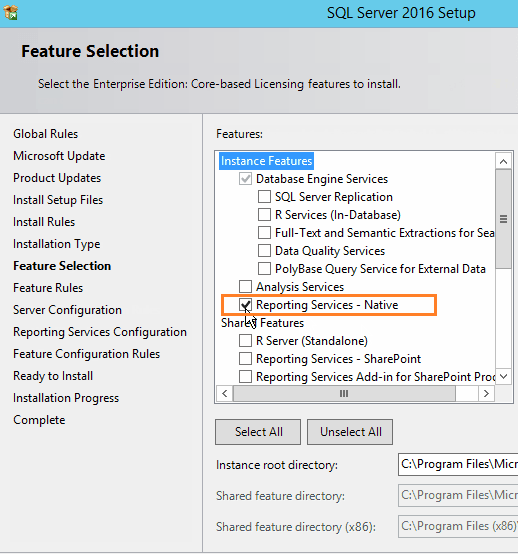The width and height of the screenshot is (518, 554).
Task: Tick Reporting Services Add-in for SharePoint checkbox
Action: coord(245,377)
